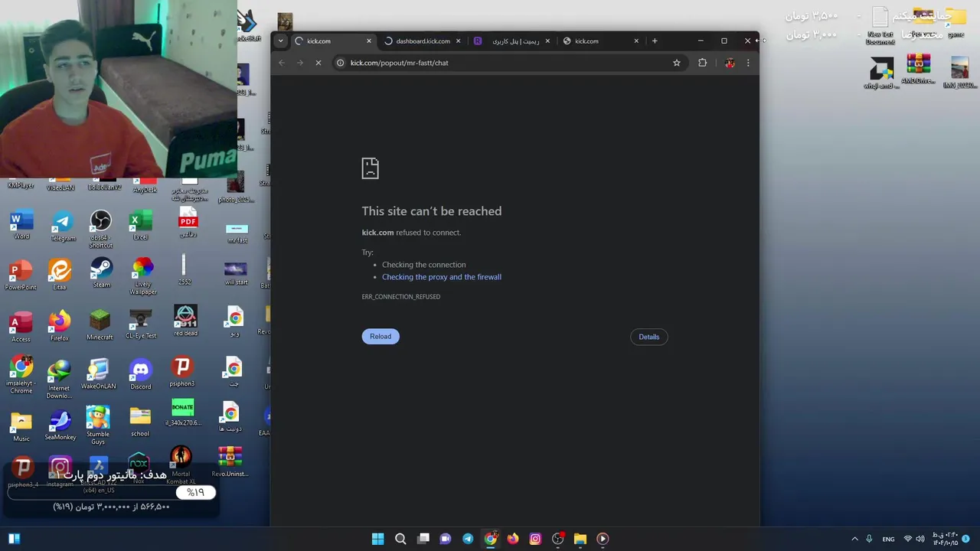Open the PowerPoint desktop icon
Image resolution: width=980 pixels, height=551 pixels.
pyautogui.click(x=21, y=275)
